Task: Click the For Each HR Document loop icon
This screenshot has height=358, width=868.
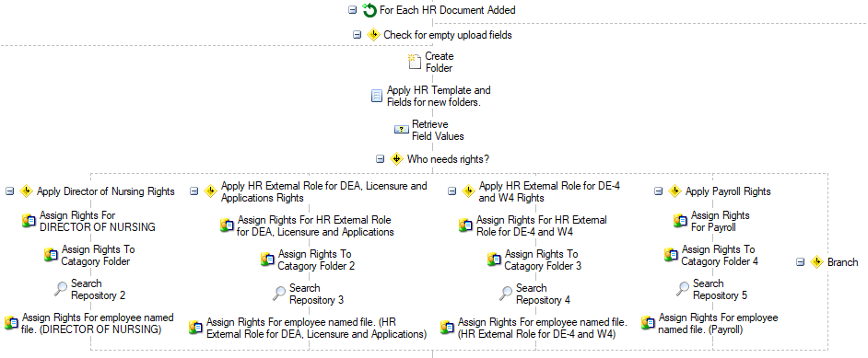Action: (369, 10)
